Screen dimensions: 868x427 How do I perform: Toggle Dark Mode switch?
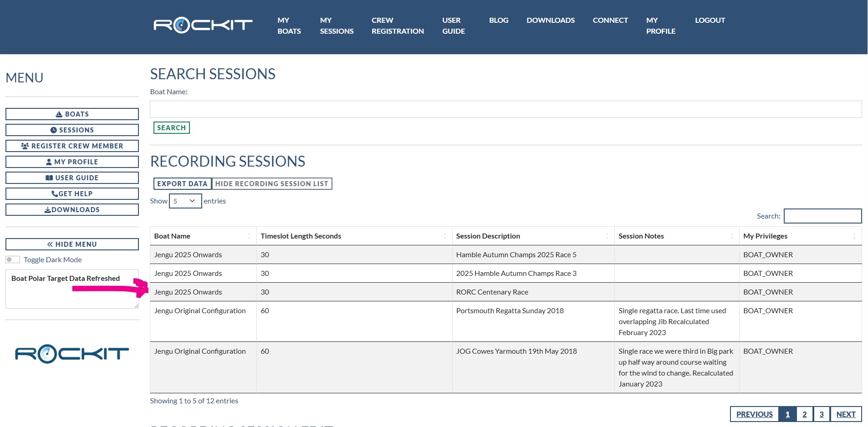tap(13, 259)
